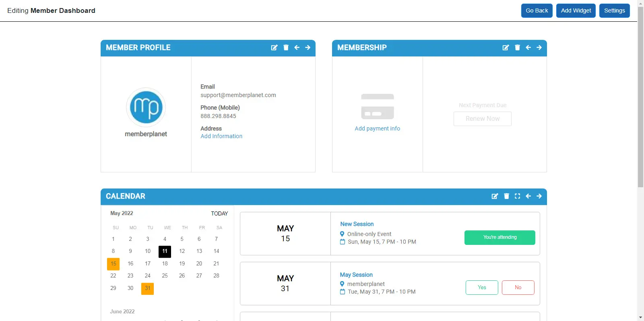Move Membership widget left
This screenshot has height=321, width=644.
point(528,48)
